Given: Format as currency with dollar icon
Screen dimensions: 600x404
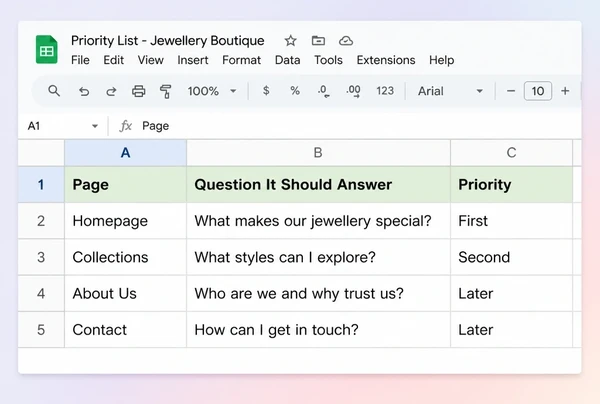Looking at the screenshot, I should pos(266,91).
